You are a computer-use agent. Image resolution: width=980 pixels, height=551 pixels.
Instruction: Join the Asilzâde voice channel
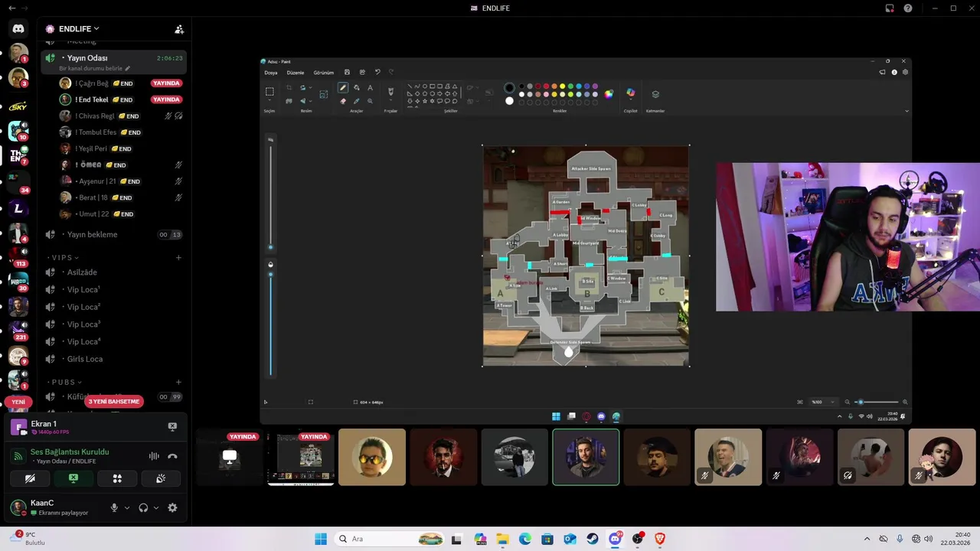(113, 272)
